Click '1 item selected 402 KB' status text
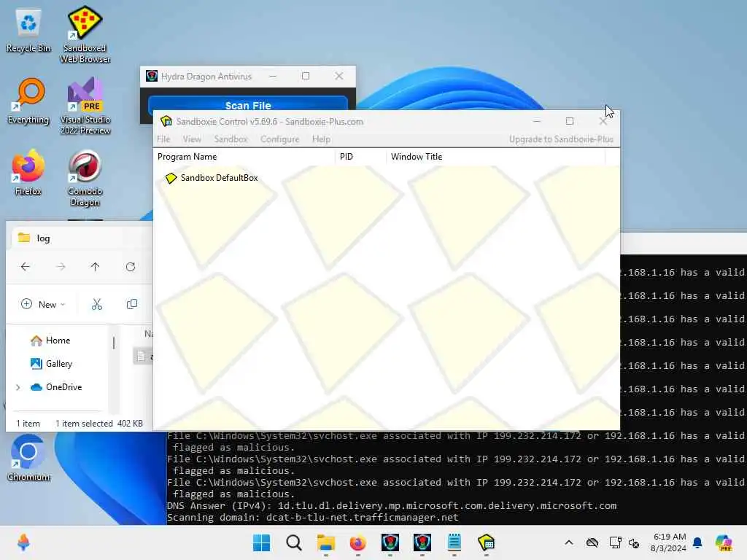The image size is (747, 560). coord(99,424)
